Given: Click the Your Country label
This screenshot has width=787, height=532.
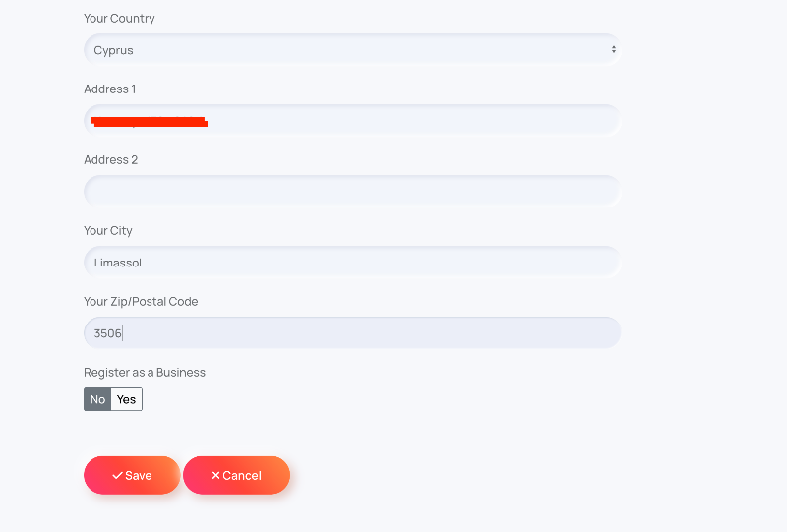Looking at the screenshot, I should (x=119, y=18).
